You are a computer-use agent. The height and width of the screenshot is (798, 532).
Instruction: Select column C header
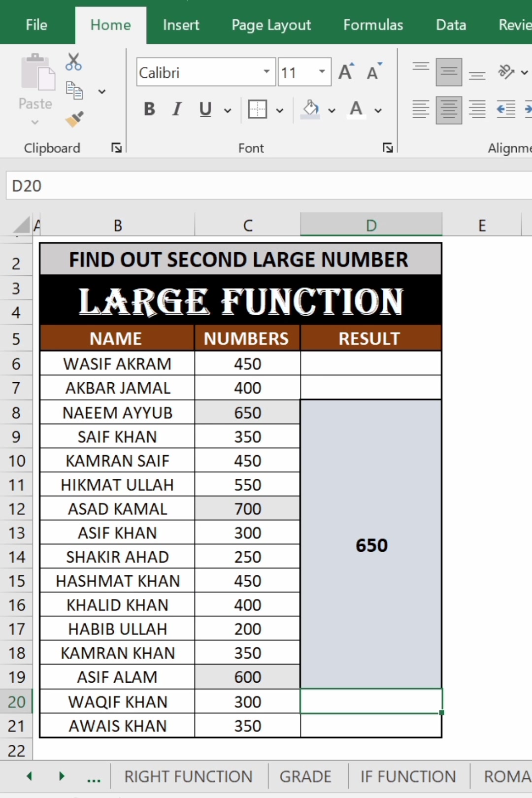pyautogui.click(x=248, y=225)
